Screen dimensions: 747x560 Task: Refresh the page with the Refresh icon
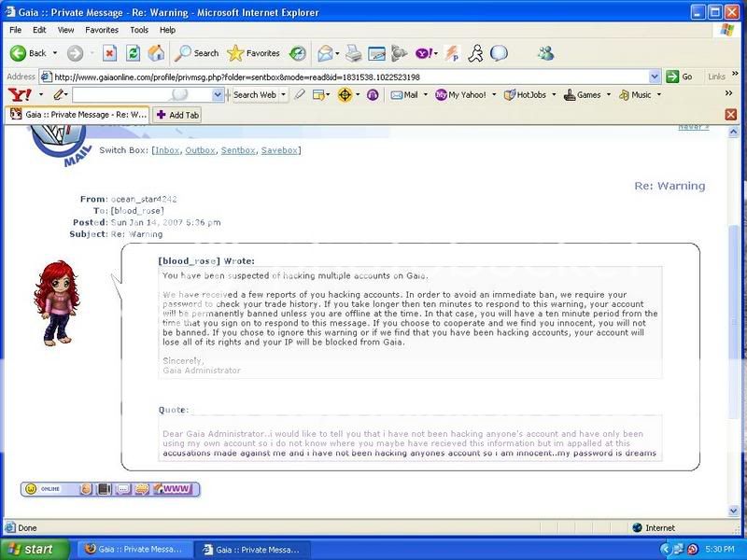click(133, 53)
